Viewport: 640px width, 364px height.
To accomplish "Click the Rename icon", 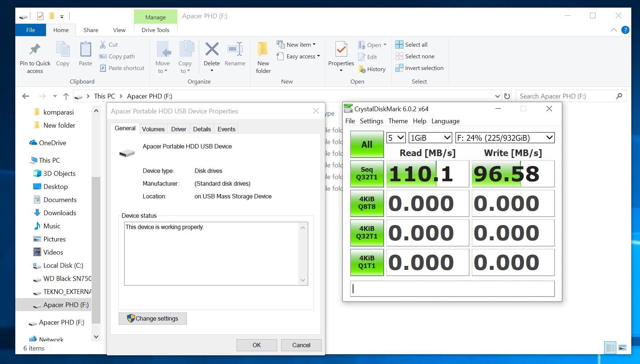I will [x=235, y=49].
